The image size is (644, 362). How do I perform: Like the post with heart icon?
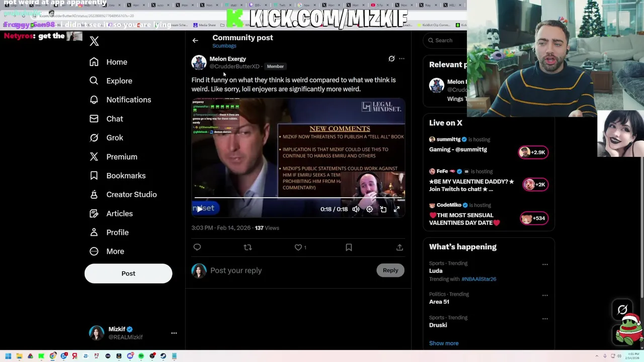coord(298,247)
